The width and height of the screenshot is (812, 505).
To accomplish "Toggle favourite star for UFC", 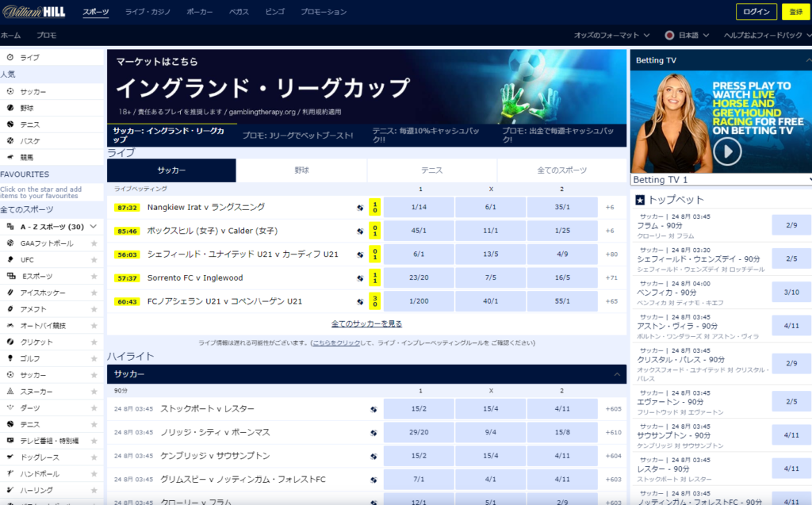I will (x=94, y=259).
